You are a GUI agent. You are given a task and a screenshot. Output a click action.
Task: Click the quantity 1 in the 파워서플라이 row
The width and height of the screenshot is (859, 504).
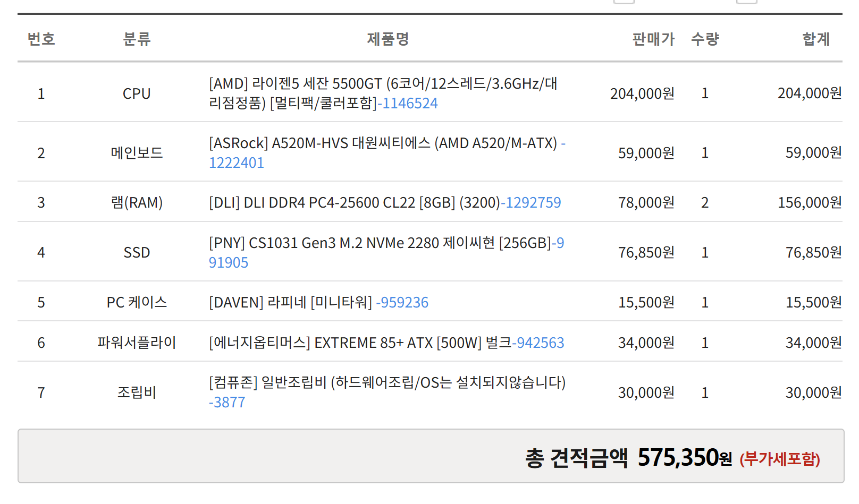point(705,343)
